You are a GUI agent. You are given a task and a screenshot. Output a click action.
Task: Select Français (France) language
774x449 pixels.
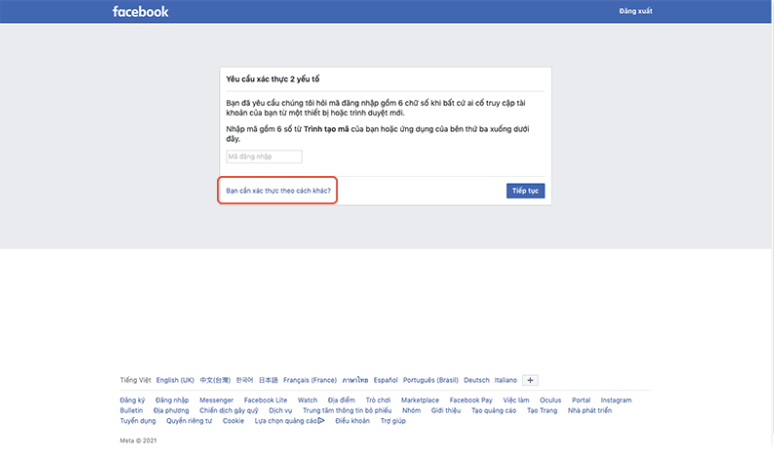[x=309, y=380]
